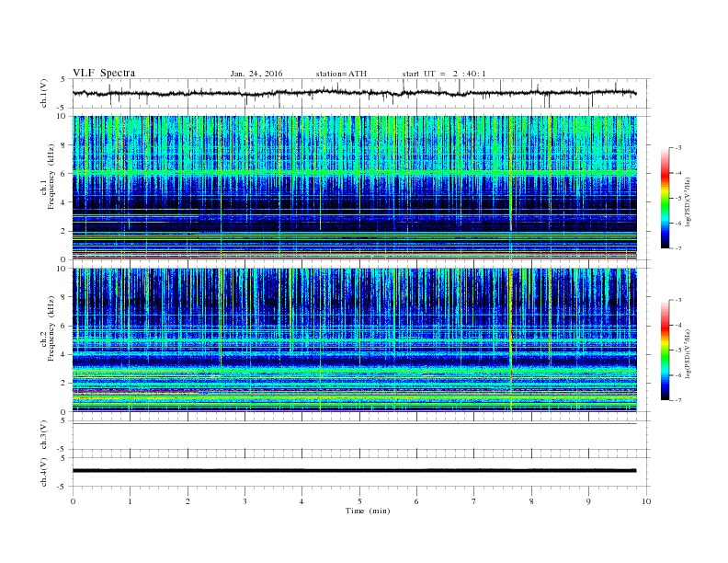Click the ch.1 Frequency (kHz) axis label
Screen dimensions: 728x563
(47, 188)
